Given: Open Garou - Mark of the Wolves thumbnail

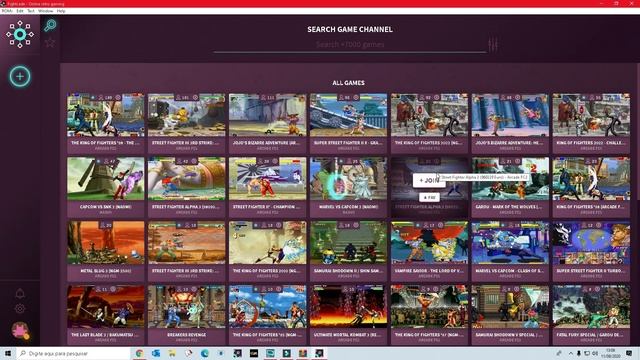Looking at the screenshot, I should click(x=510, y=179).
